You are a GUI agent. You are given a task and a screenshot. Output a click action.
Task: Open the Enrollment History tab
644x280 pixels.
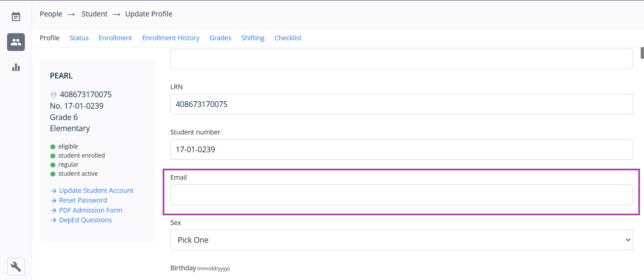(171, 38)
